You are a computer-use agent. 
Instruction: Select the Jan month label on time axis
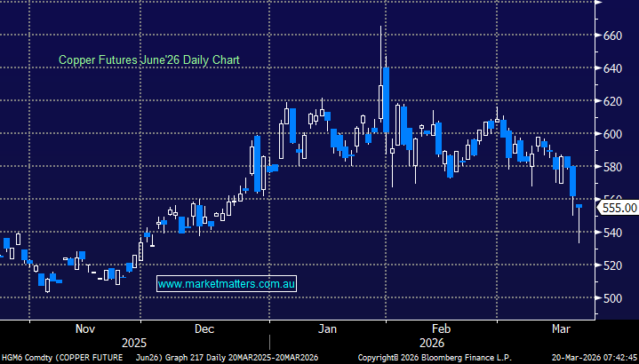(x=328, y=328)
